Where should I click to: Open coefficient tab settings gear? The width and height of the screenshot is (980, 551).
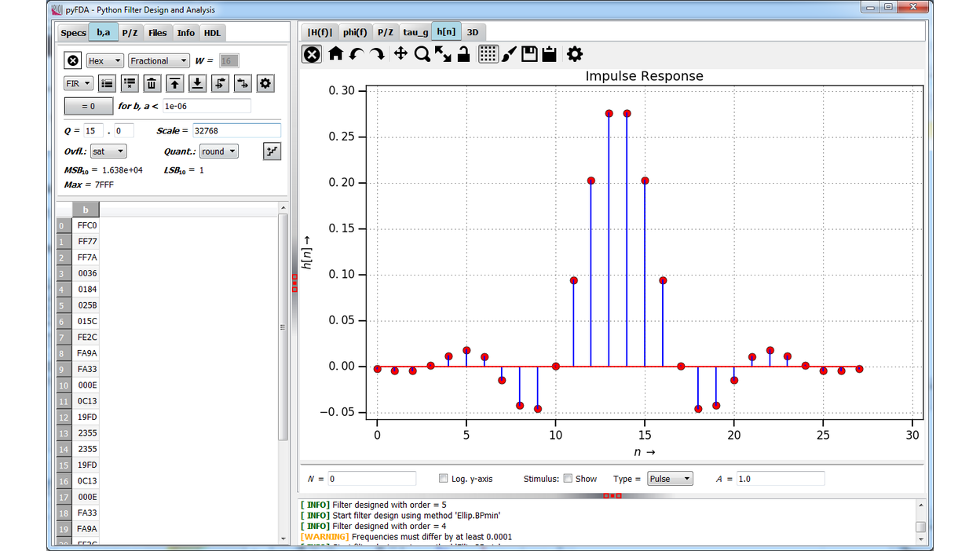(x=265, y=83)
